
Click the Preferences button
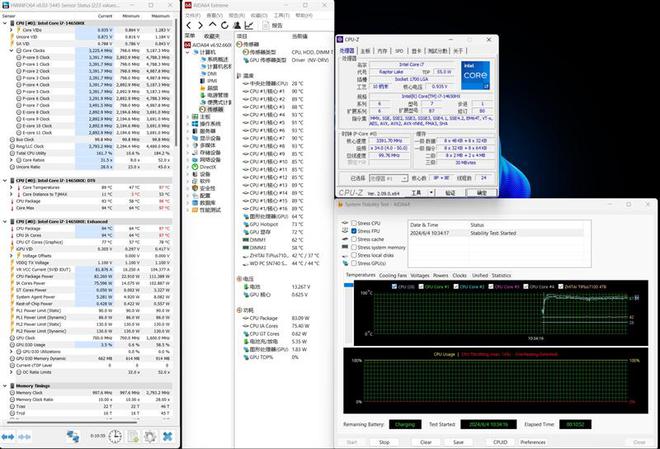[533, 441]
